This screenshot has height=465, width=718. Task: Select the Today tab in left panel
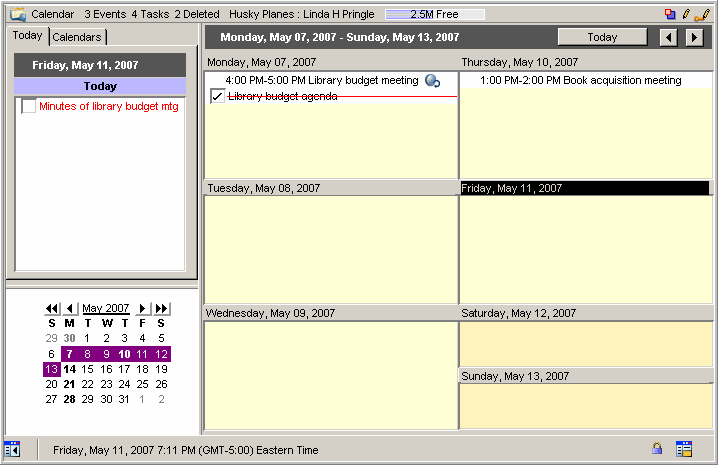pos(27,36)
